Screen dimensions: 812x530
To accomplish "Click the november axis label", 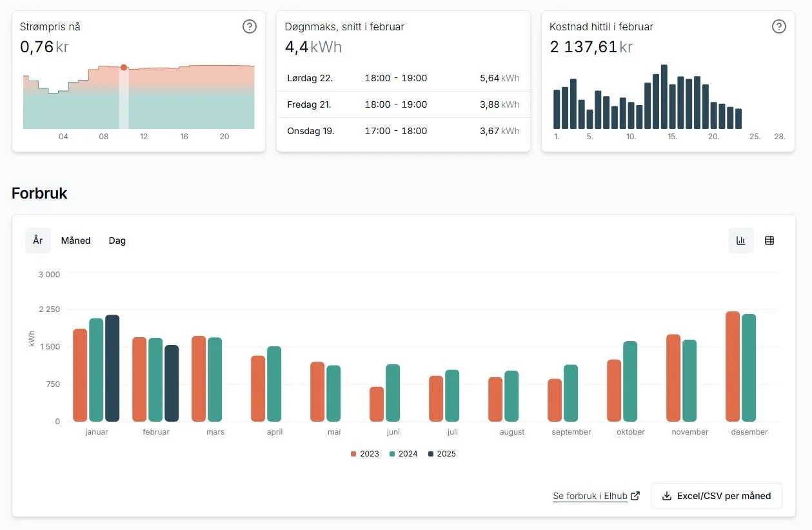I will coord(690,432).
